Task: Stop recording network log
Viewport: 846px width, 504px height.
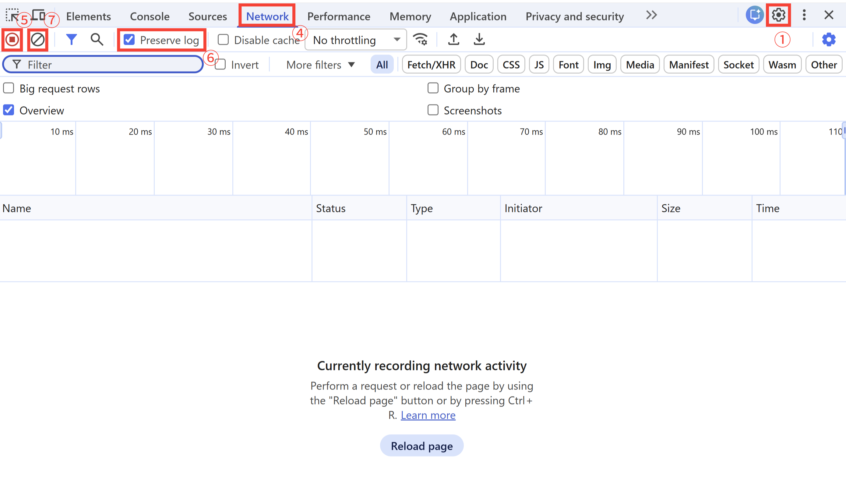Action: click(12, 40)
